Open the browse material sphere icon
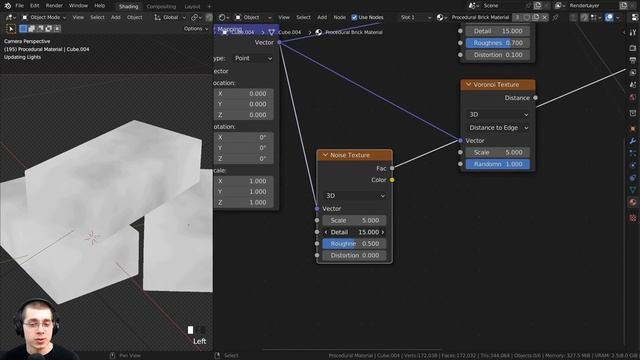640x360 pixels. [x=441, y=17]
